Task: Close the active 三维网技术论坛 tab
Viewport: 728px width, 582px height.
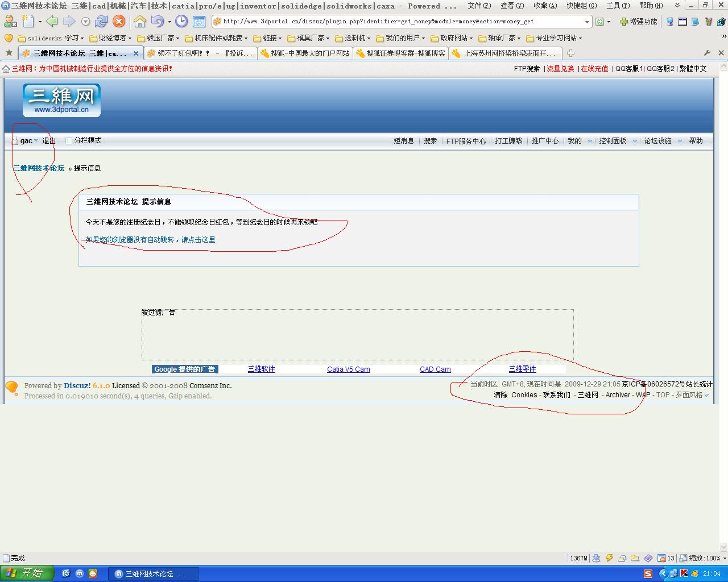Action: click(136, 53)
